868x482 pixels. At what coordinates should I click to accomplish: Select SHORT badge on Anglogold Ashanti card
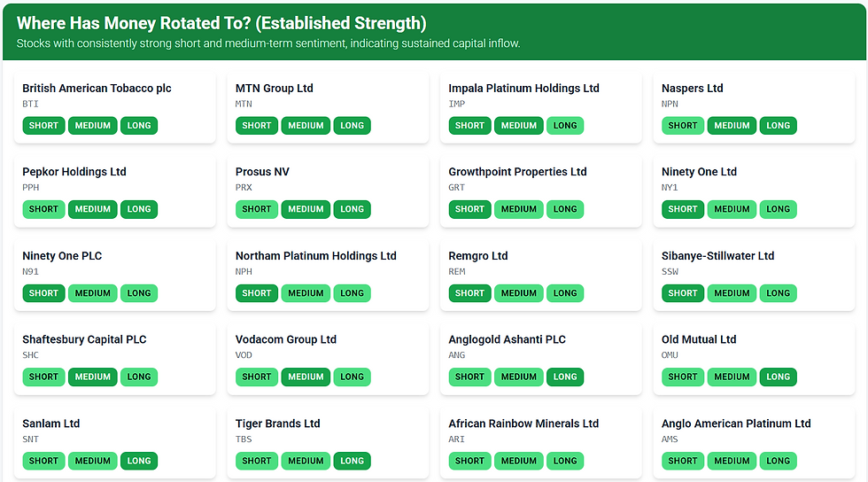point(470,377)
